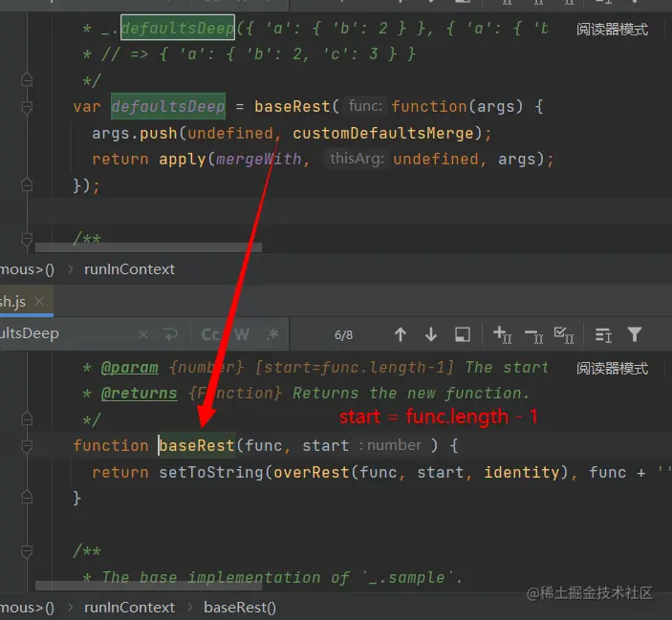Click the @returns doc tag link

139,393
